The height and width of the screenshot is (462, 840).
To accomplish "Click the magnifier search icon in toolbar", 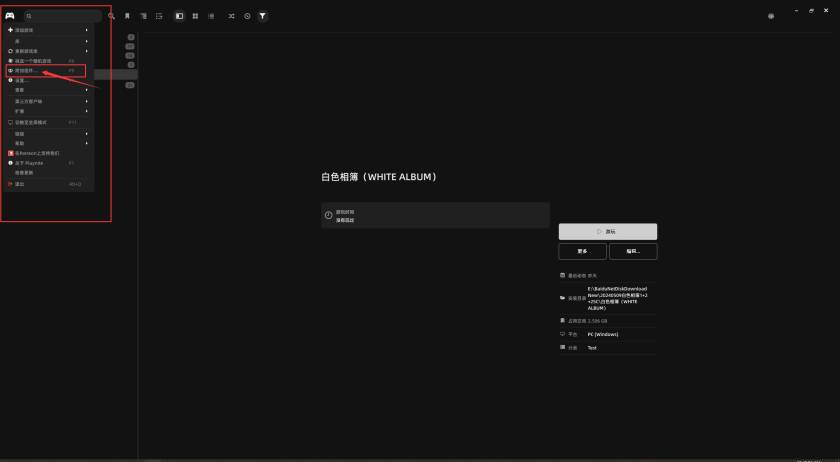I will (111, 16).
